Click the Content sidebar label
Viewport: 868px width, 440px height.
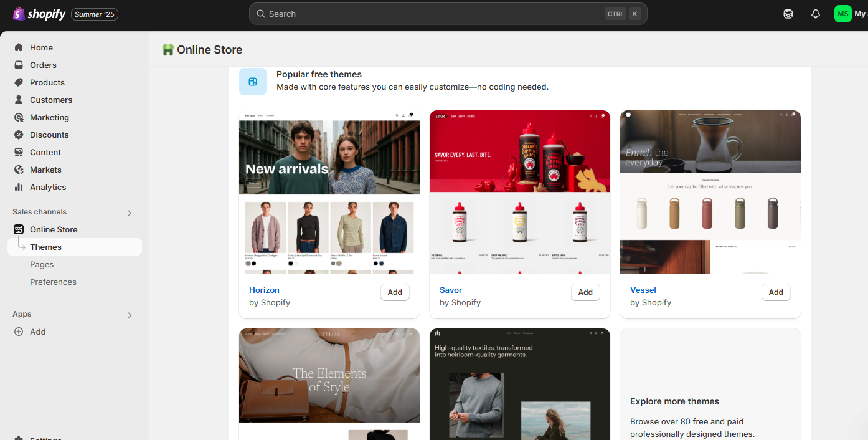[x=45, y=152]
